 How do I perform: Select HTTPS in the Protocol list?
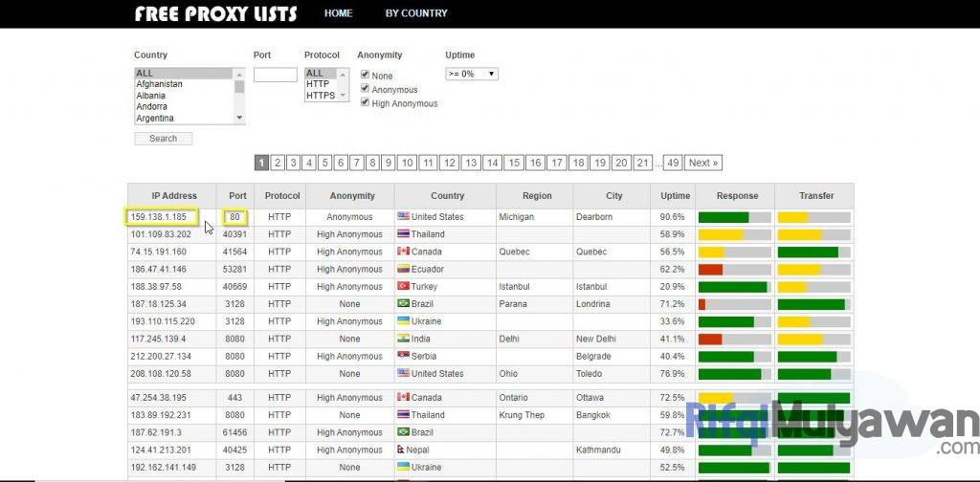[x=321, y=96]
